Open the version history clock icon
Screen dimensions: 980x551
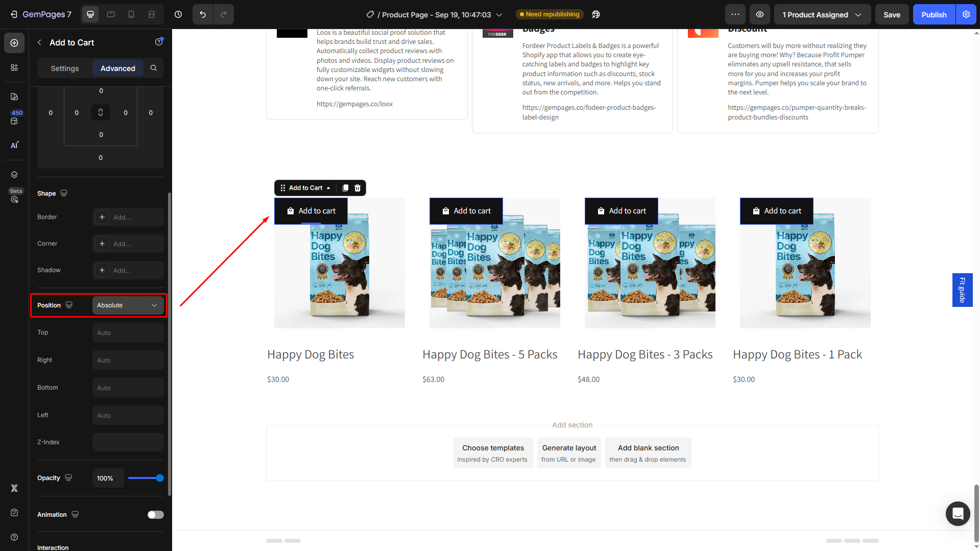coord(178,14)
